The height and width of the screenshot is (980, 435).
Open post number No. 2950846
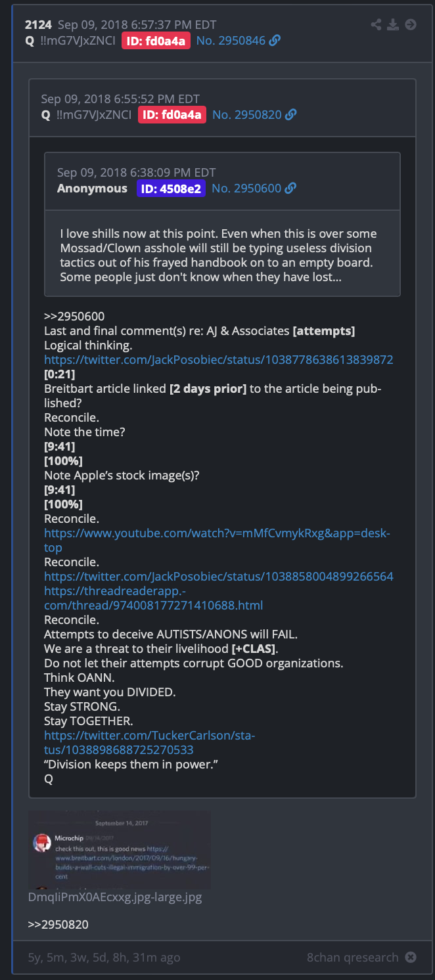coord(231,41)
